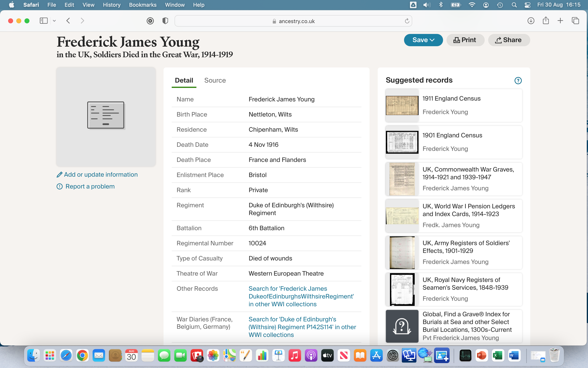Open Messages from the Dock
This screenshot has width=588, height=368.
(164, 356)
